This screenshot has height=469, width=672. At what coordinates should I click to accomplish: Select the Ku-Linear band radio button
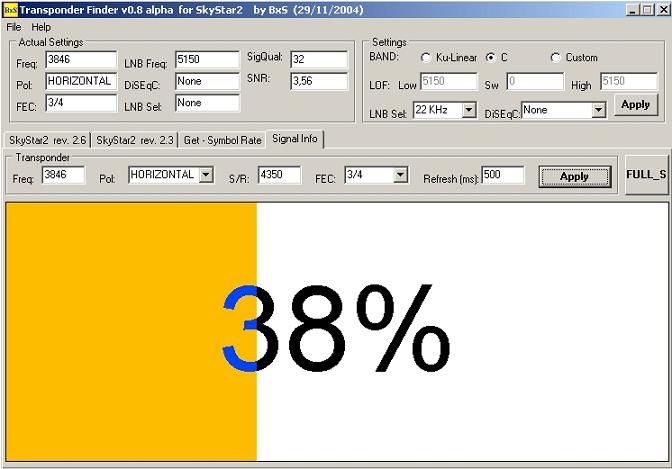click(427, 58)
